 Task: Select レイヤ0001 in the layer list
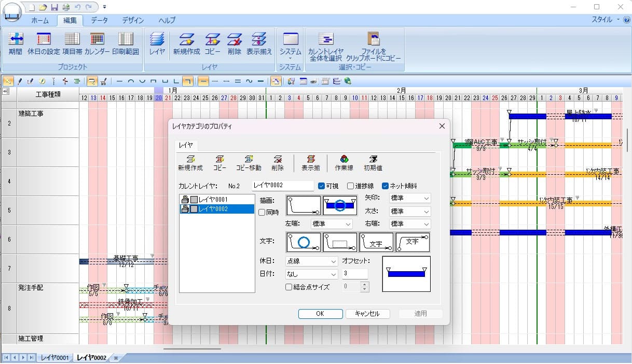(217, 200)
